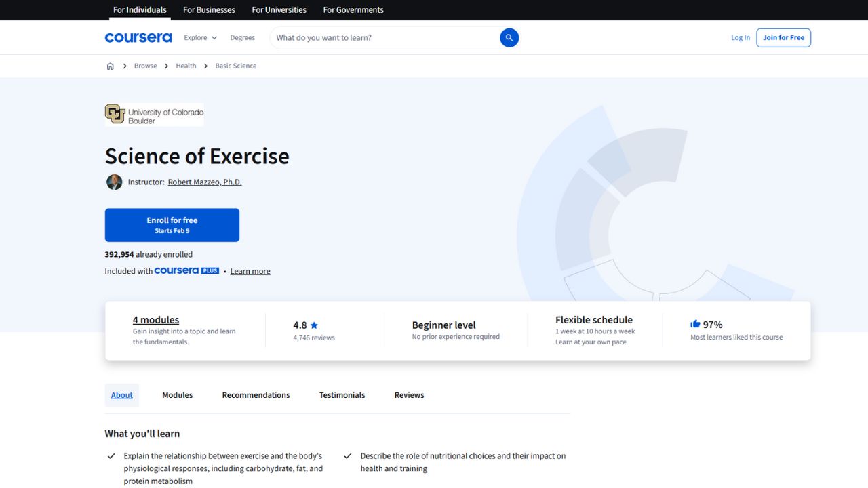Click the instructor's profile photo
The image size is (868, 488).
[x=114, y=182]
